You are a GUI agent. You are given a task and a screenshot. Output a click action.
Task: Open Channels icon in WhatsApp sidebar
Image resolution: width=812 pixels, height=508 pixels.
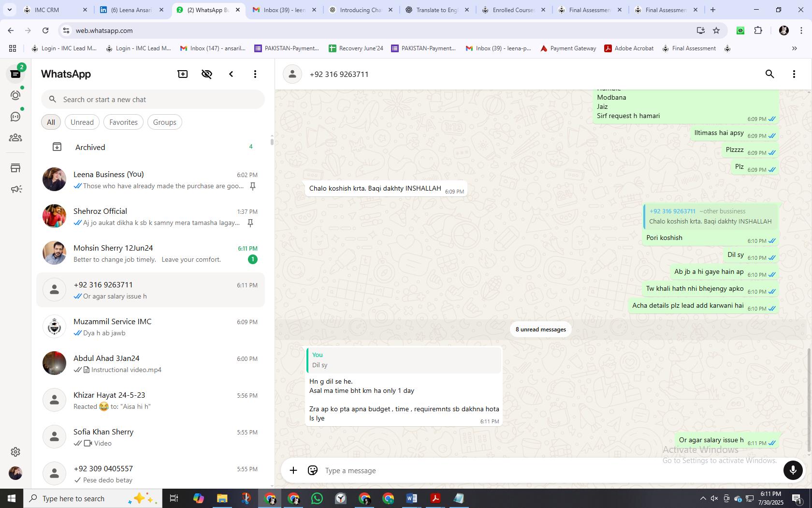pos(15,117)
